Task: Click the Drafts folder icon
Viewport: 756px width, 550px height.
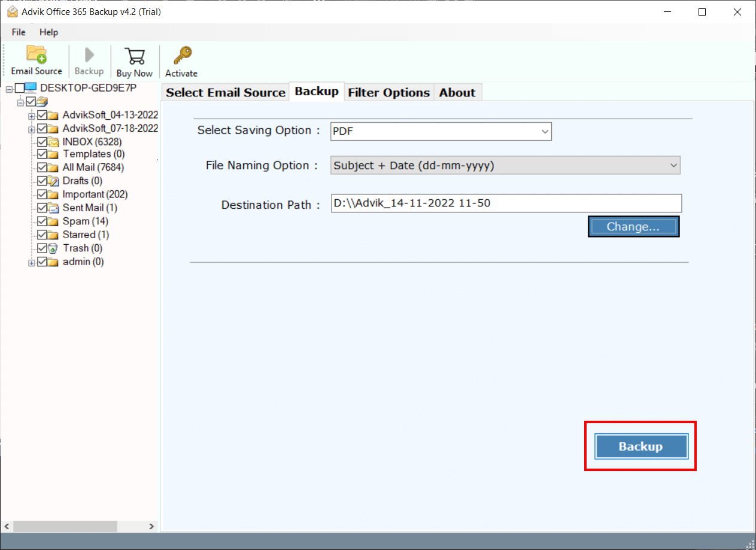Action: pos(53,181)
